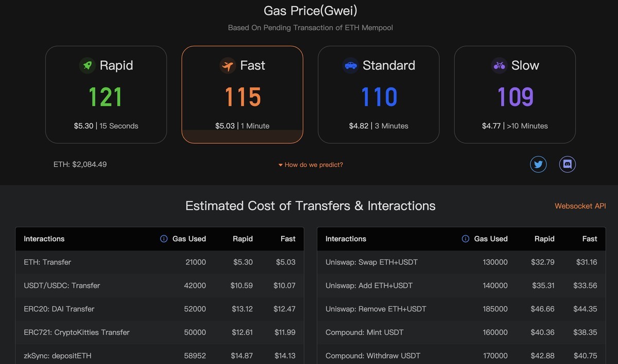Click the 42000 gas used value
This screenshot has height=364, width=618.
click(195, 286)
